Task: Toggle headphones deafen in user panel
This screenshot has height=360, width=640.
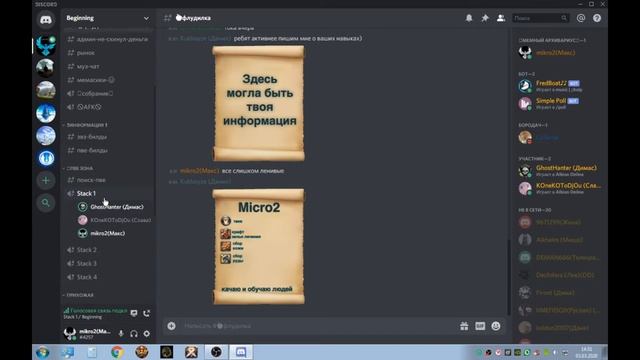Action: 133,333
